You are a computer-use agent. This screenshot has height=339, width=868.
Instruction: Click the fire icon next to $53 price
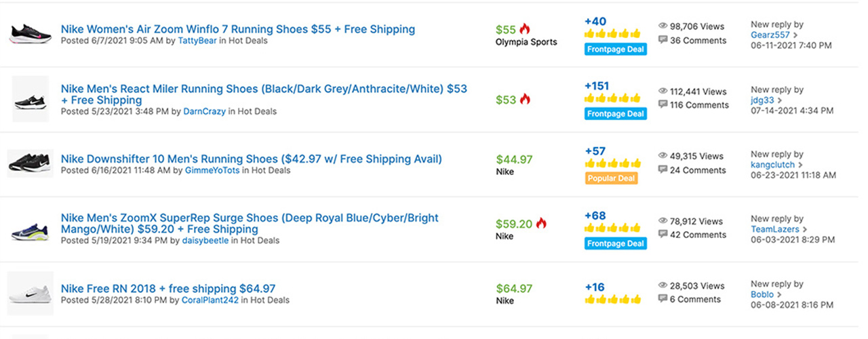(525, 100)
